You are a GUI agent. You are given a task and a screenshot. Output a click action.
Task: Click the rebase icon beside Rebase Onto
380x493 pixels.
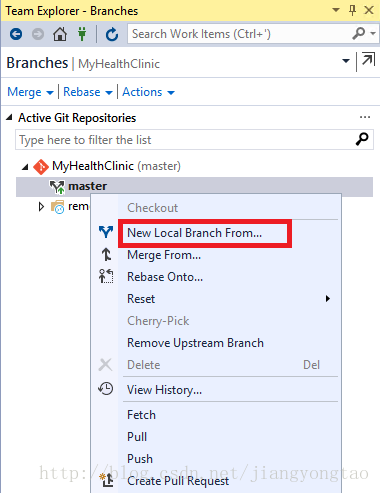tap(106, 276)
